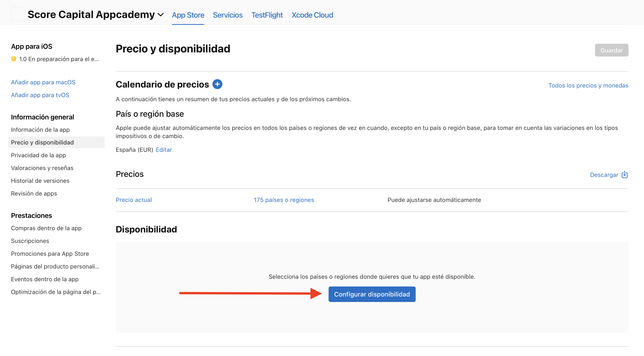This screenshot has height=356, width=644.
Task: Open Compras dentro de la app
Action: click(x=46, y=228)
